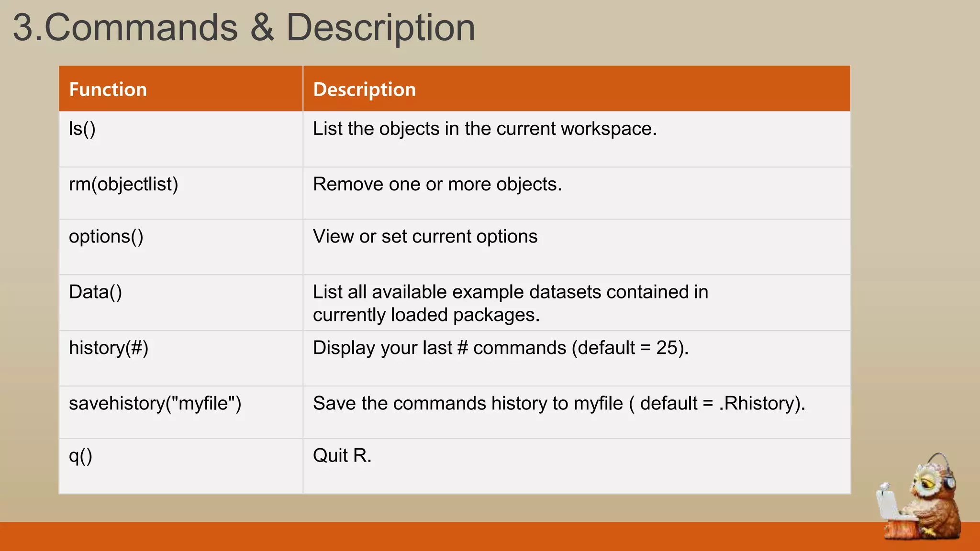Click the "ls()" function cell

[x=181, y=139]
